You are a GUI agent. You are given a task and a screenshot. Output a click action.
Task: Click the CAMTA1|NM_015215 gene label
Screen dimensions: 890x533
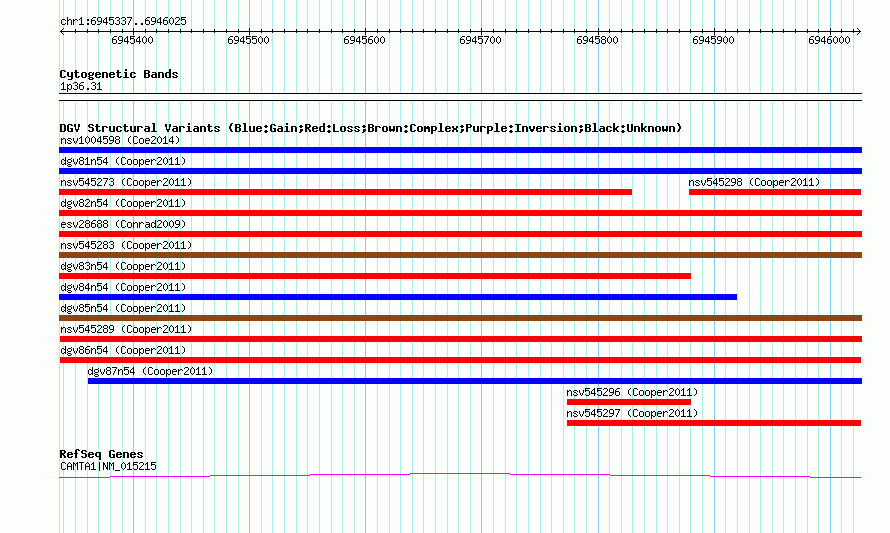pos(108,467)
